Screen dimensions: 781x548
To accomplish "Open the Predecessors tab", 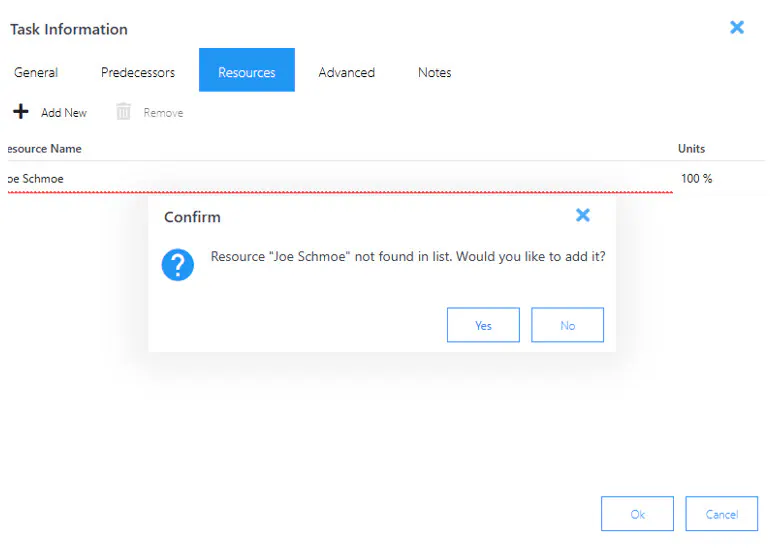I will (138, 72).
